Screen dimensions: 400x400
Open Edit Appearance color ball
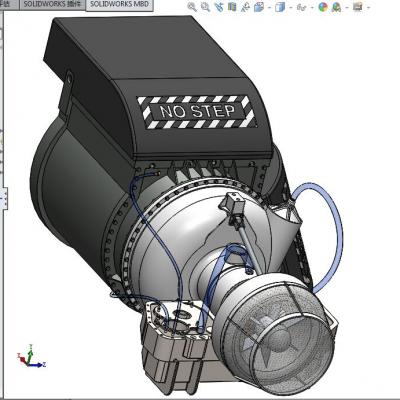(323, 7)
